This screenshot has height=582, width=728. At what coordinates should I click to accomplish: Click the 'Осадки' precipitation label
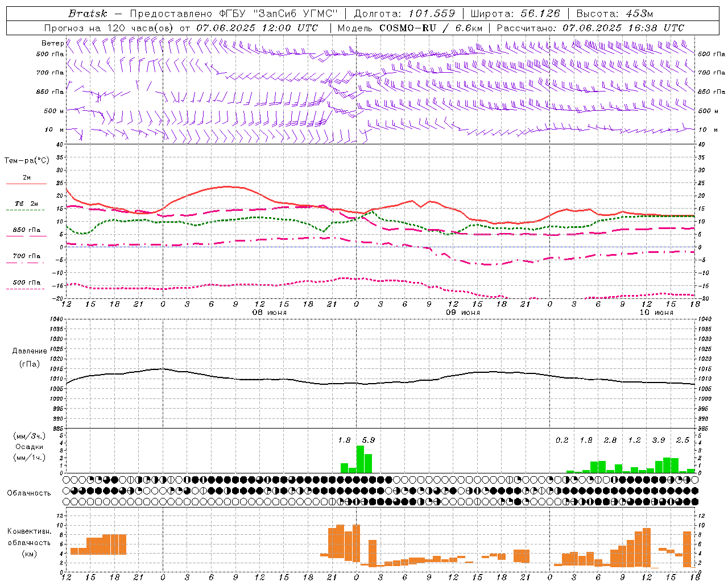pos(30,447)
